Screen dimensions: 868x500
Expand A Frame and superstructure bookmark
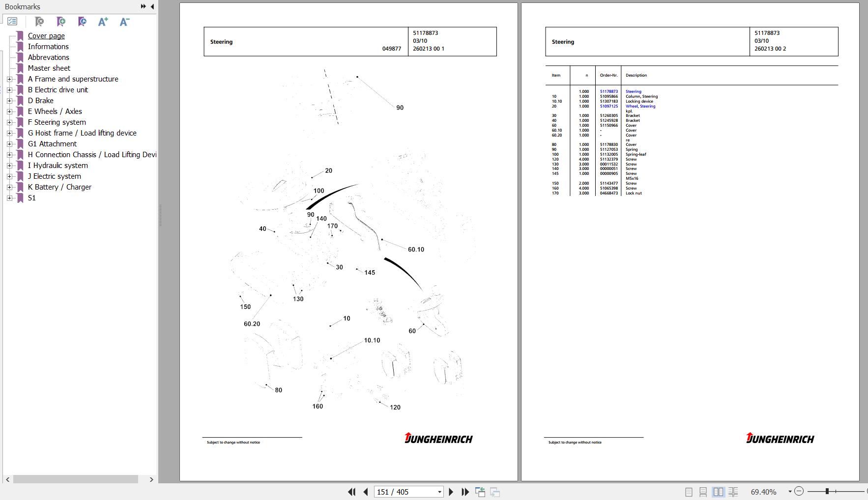pos(9,79)
